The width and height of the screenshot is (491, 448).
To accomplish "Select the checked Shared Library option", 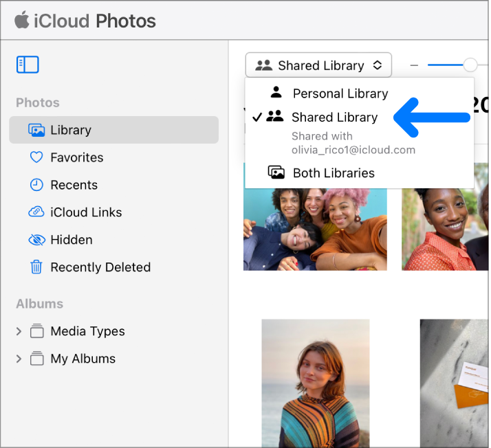I will [x=334, y=117].
